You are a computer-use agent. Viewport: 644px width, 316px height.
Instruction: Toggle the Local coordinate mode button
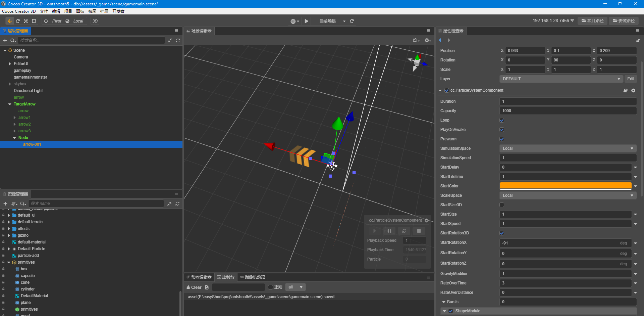pos(75,21)
